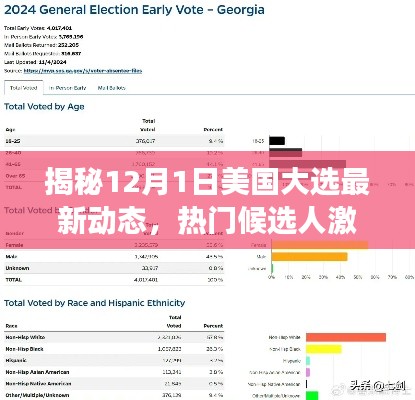This screenshot has width=415, height=400.
Task: Click the red-orange Non-Hisp White bar
Action: click(x=346, y=337)
